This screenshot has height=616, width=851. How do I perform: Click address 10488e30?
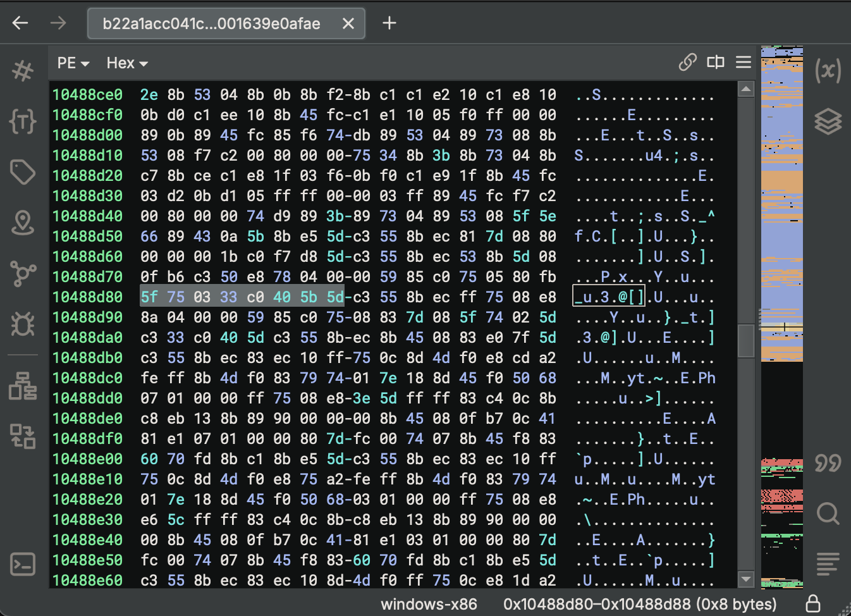[x=87, y=520]
